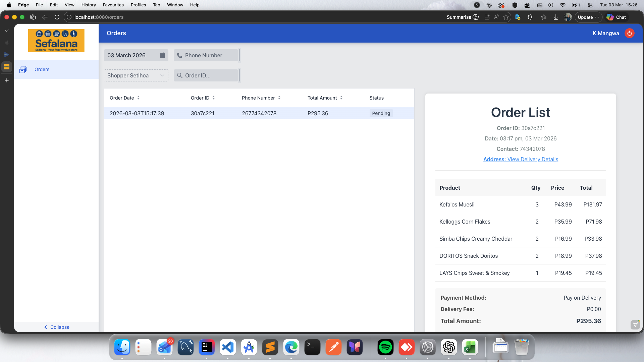Sort table by Order ID
Viewport: 644px width, 362px height.
pos(213,98)
